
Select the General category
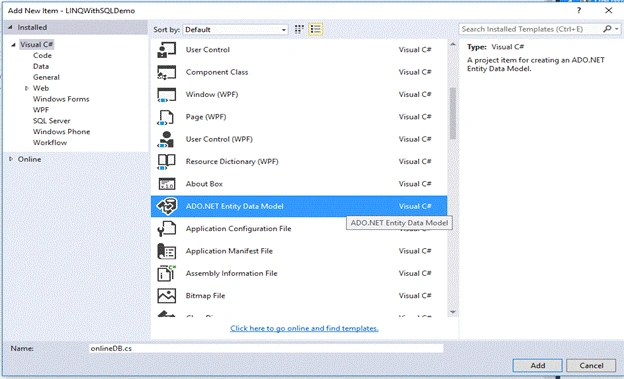click(x=46, y=77)
